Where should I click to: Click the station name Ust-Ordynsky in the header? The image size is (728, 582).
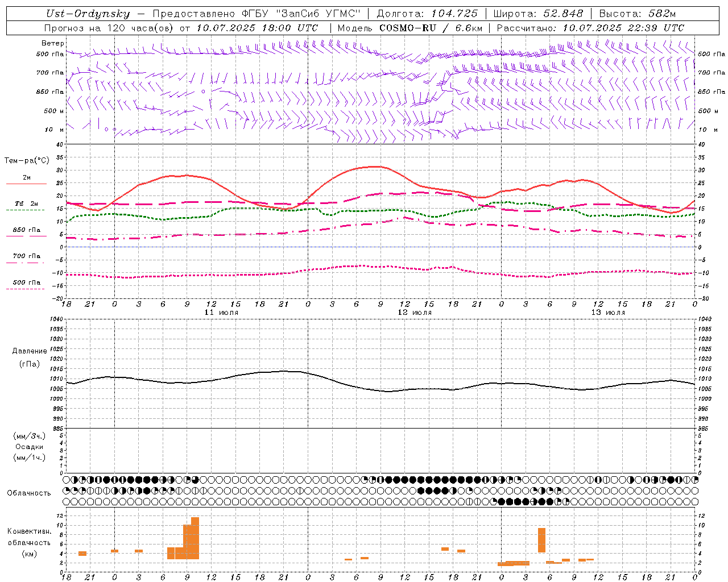point(88,14)
